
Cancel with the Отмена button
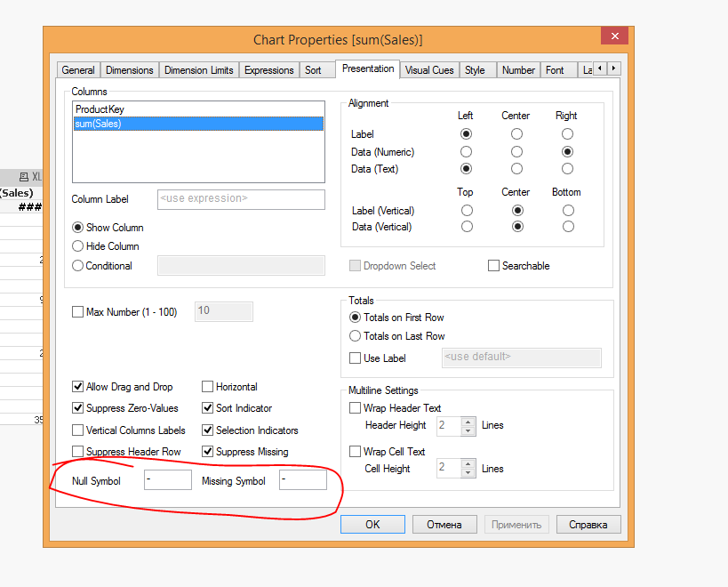[x=444, y=525]
